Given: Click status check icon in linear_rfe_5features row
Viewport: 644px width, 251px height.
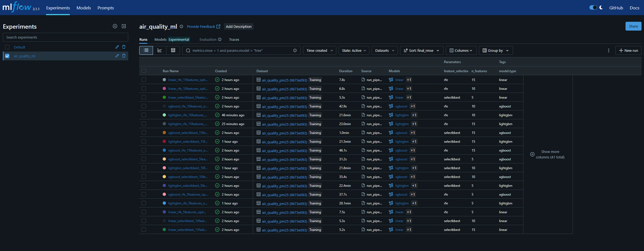Looking at the screenshot, I should point(217,212).
